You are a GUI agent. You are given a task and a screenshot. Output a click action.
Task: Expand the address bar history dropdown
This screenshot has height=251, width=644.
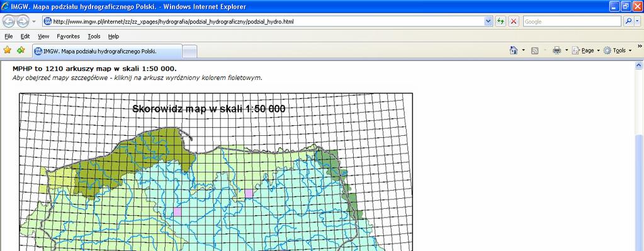tap(489, 22)
